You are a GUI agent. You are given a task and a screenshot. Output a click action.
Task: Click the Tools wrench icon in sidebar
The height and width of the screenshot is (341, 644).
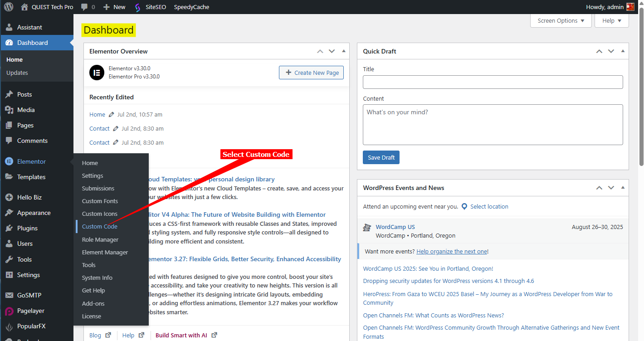(x=9, y=259)
